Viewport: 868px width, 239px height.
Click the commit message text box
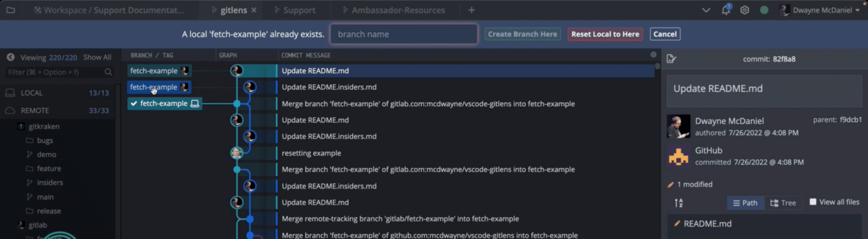coord(764,91)
